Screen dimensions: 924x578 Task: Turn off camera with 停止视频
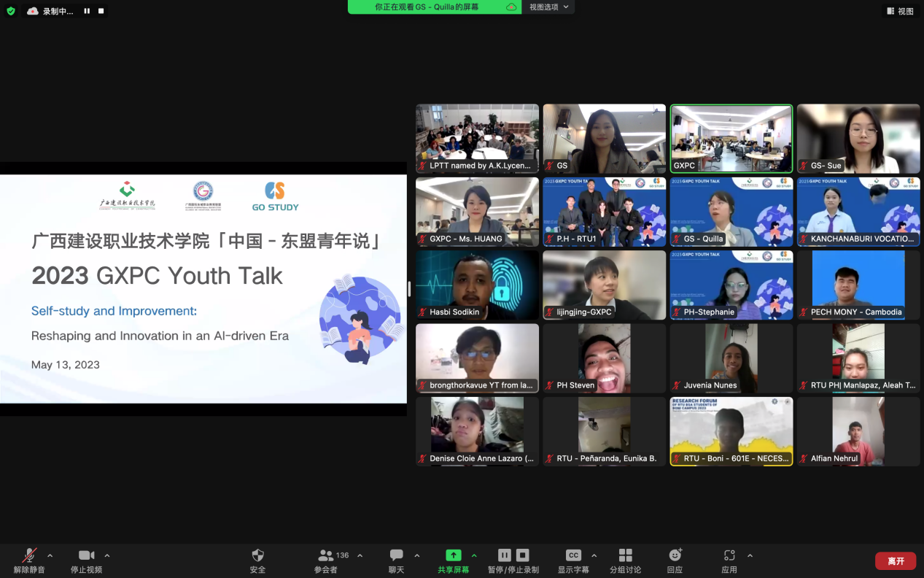point(86,556)
